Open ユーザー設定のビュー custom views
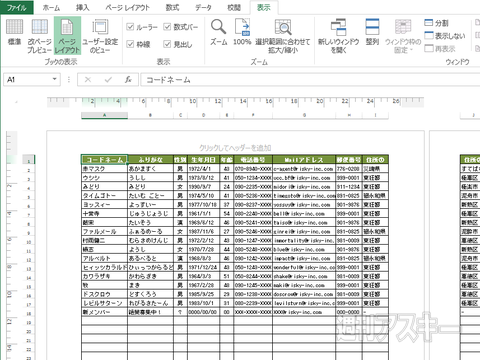The width and height of the screenshot is (480, 360). [100, 36]
